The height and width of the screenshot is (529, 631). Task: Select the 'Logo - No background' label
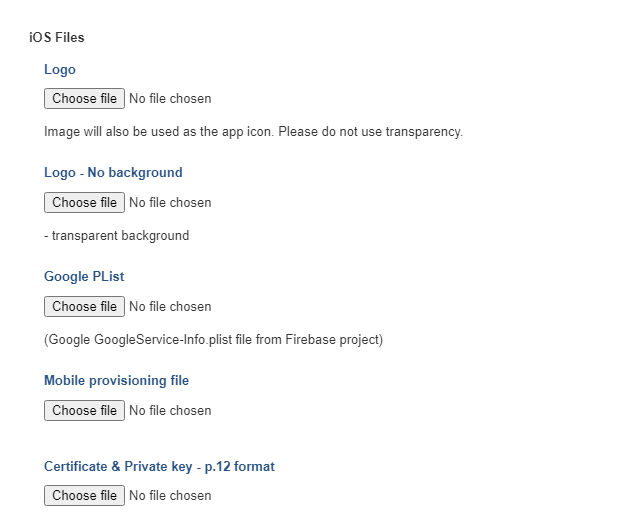113,172
